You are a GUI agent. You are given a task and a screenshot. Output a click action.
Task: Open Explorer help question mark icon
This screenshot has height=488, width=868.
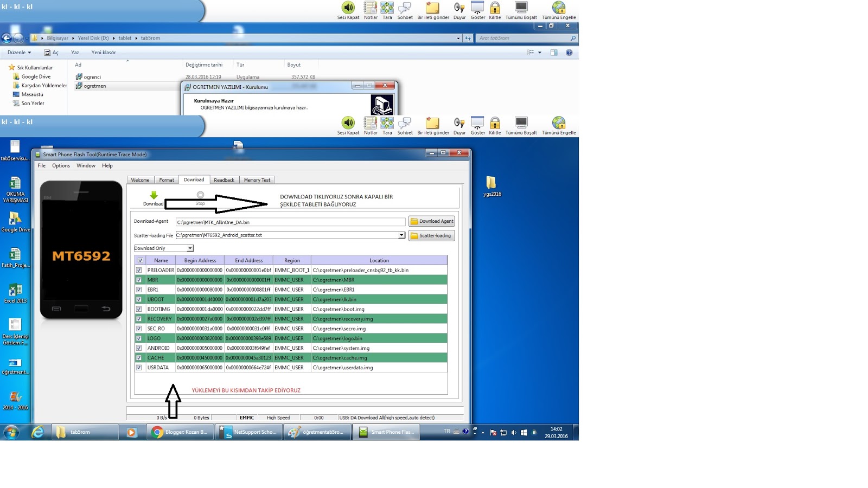(x=569, y=53)
